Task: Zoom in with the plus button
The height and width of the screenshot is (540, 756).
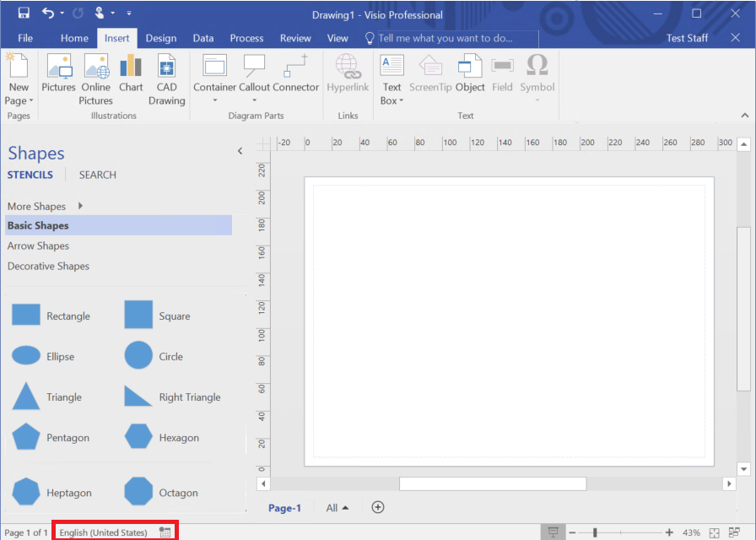Action: pyautogui.click(x=669, y=532)
